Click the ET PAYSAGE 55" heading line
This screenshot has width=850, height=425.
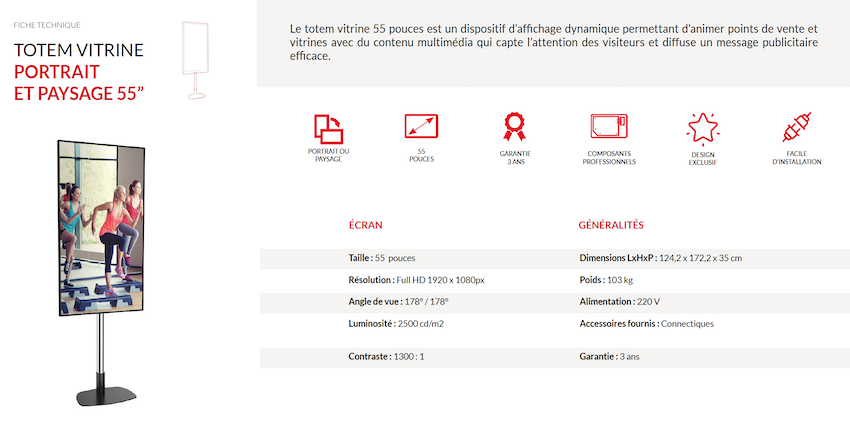pos(79,93)
